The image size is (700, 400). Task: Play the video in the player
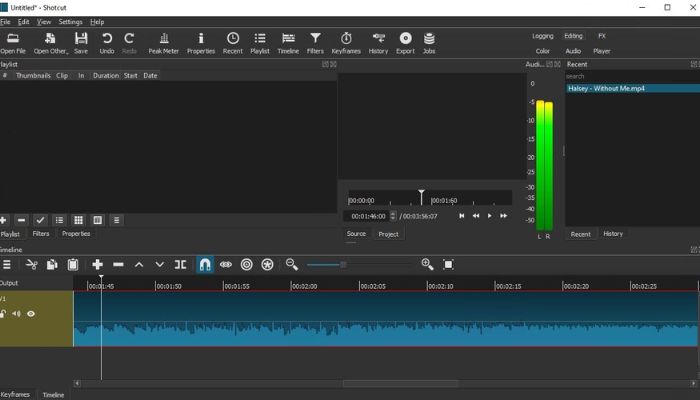(490, 216)
